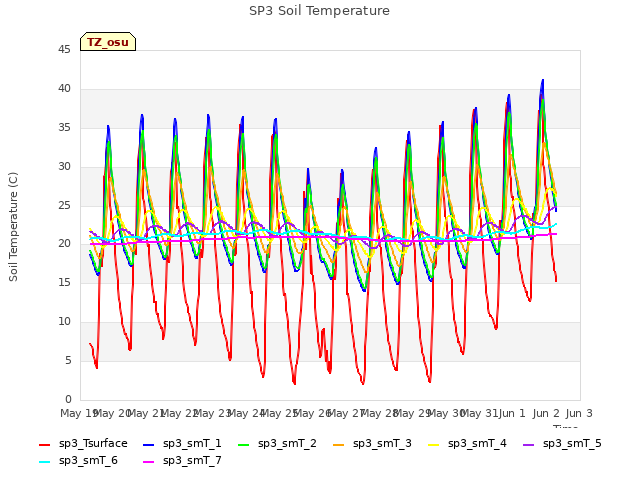This screenshot has width=640, height=480.
Task: Click the purple sp3_smT_5 legend swatch
Action: click(x=529, y=444)
